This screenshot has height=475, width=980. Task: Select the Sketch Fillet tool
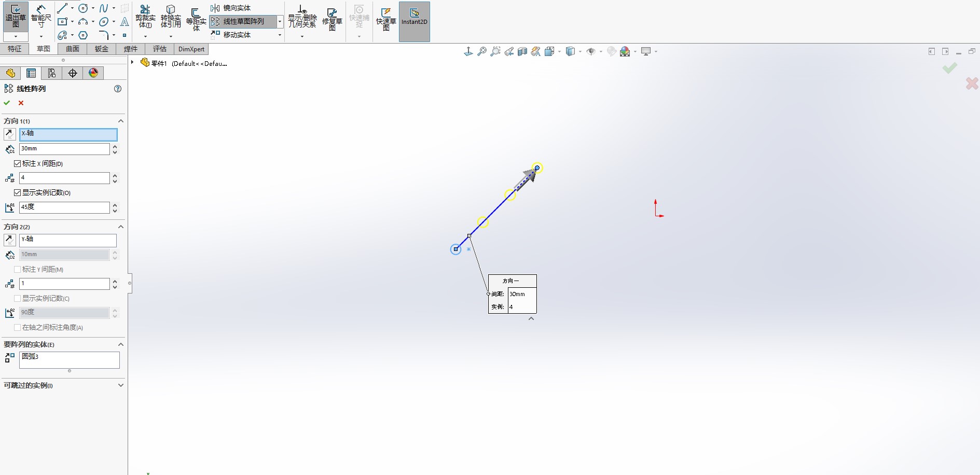[104, 35]
